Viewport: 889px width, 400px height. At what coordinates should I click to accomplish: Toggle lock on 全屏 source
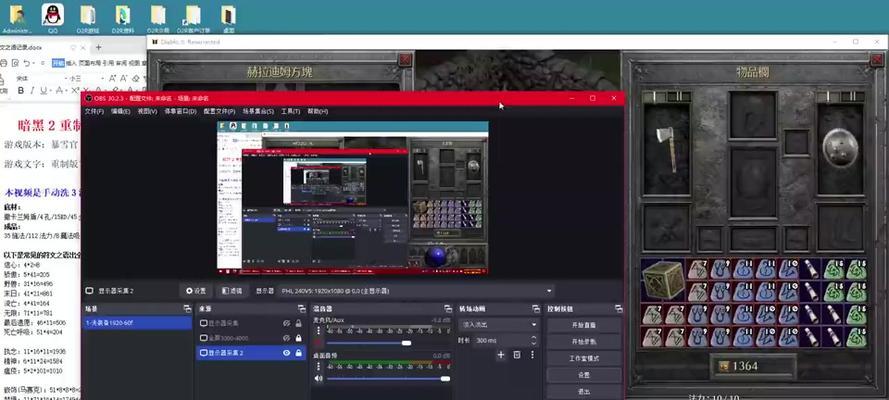(x=298, y=338)
